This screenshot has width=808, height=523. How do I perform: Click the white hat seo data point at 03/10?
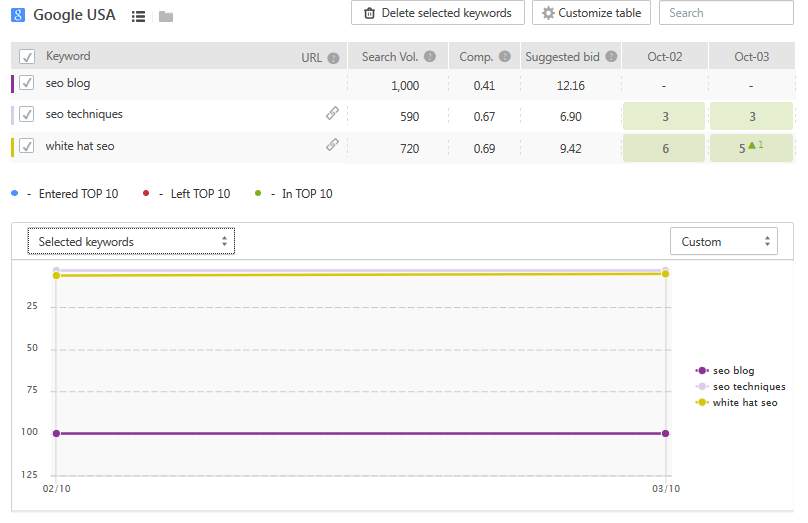click(x=665, y=274)
